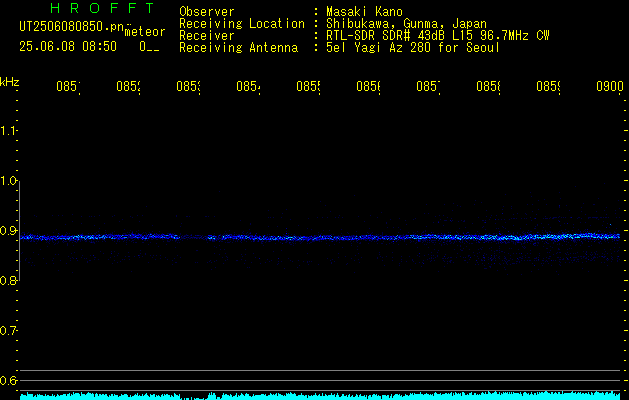629x400 pixels.
Task: Click antenna text 5el Yagi Az 280
Action: point(380,48)
